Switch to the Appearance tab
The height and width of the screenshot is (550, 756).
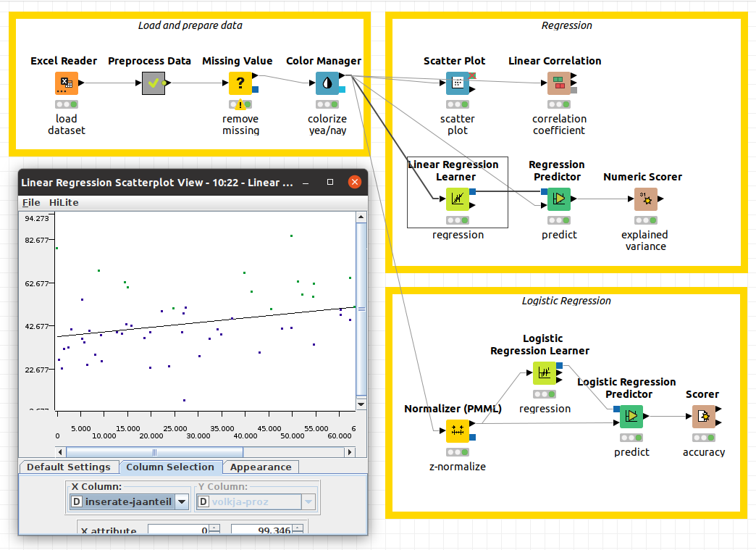(x=261, y=467)
